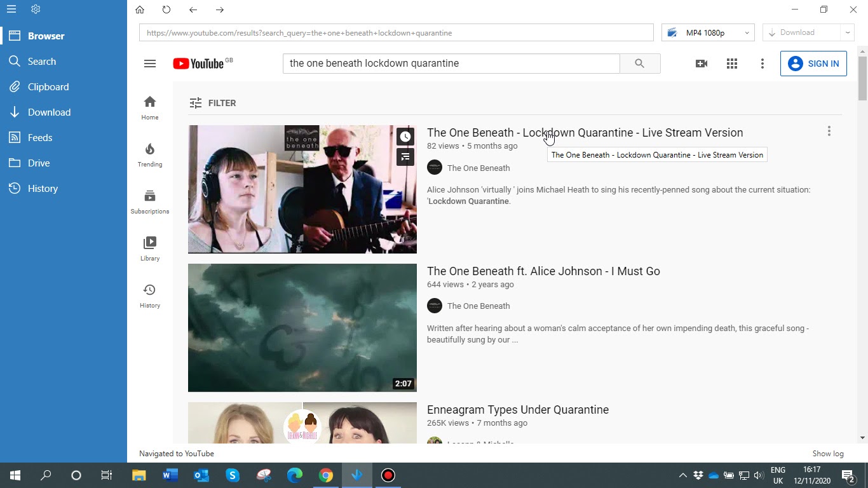
Task: Open the MP4 1080p format dropdown
Action: pos(709,32)
